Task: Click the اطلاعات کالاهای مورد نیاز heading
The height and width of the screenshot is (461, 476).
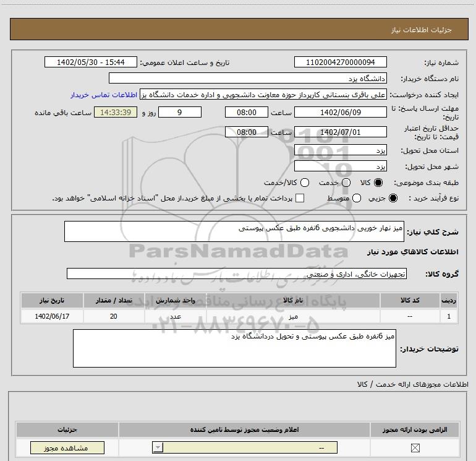Action: pyautogui.click(x=412, y=252)
